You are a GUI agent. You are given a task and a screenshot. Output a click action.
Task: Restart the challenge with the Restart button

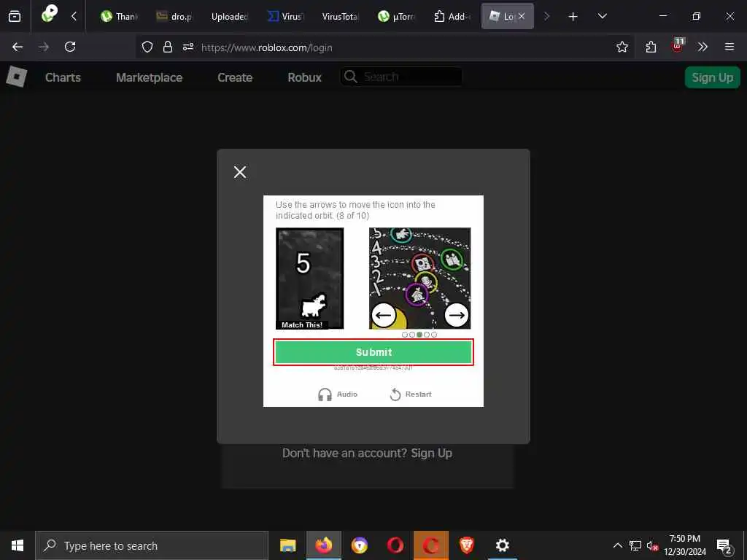pyautogui.click(x=410, y=394)
